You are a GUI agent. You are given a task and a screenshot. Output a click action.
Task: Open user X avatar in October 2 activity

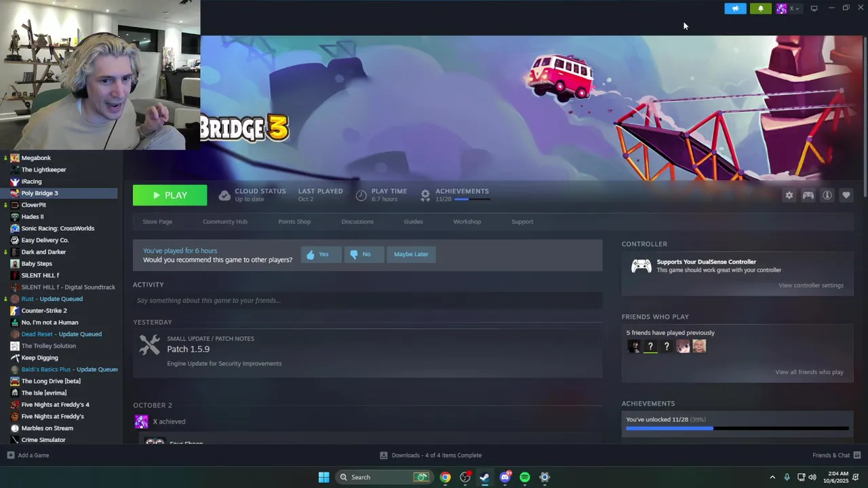coord(141,422)
